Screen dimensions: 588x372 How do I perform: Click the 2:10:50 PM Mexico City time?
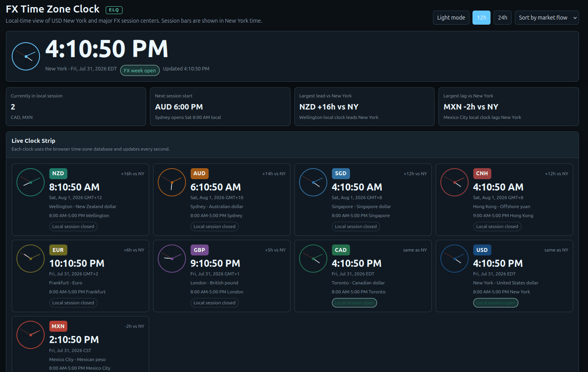[x=74, y=340]
